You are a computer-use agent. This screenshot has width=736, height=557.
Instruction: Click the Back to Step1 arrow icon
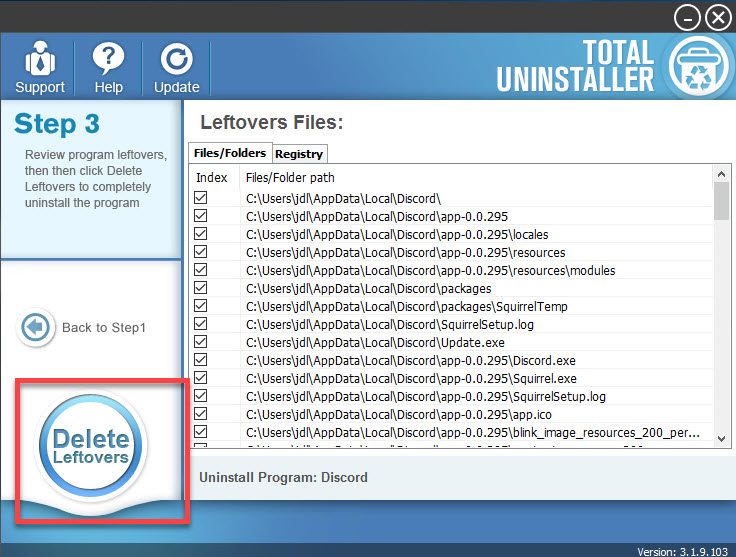tap(35, 327)
